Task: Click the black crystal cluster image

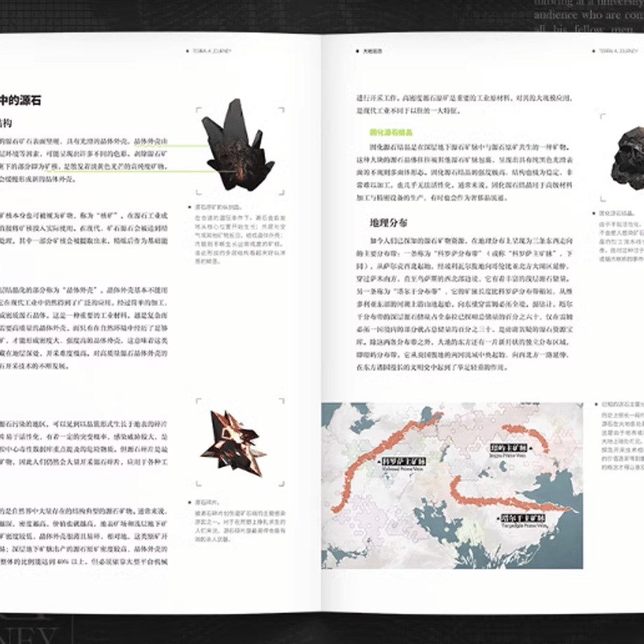Action: (x=238, y=145)
